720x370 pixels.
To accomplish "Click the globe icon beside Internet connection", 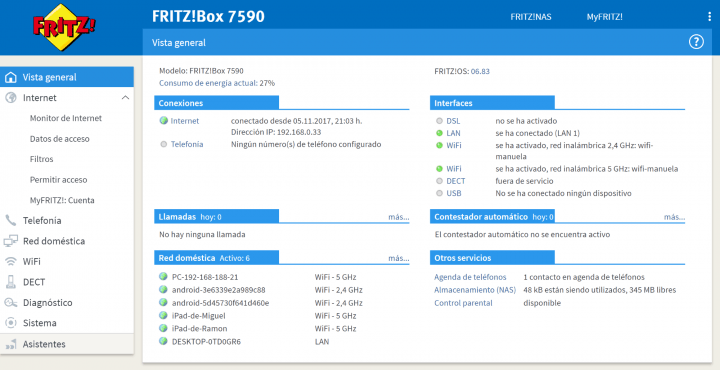I will coord(164,121).
